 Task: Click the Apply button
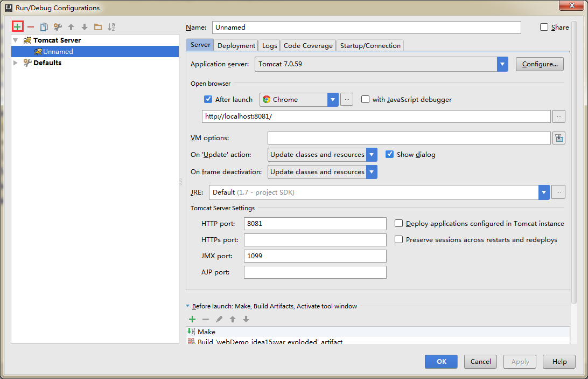520,361
